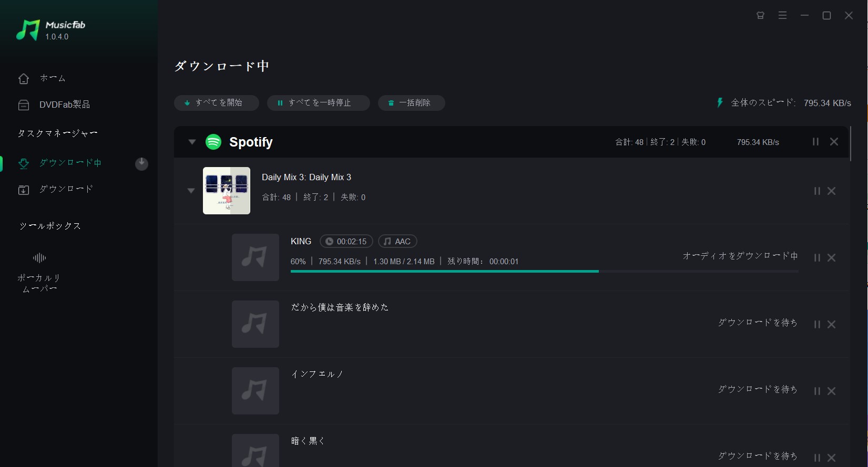Click the 00:02:15 duration badge

[346, 241]
